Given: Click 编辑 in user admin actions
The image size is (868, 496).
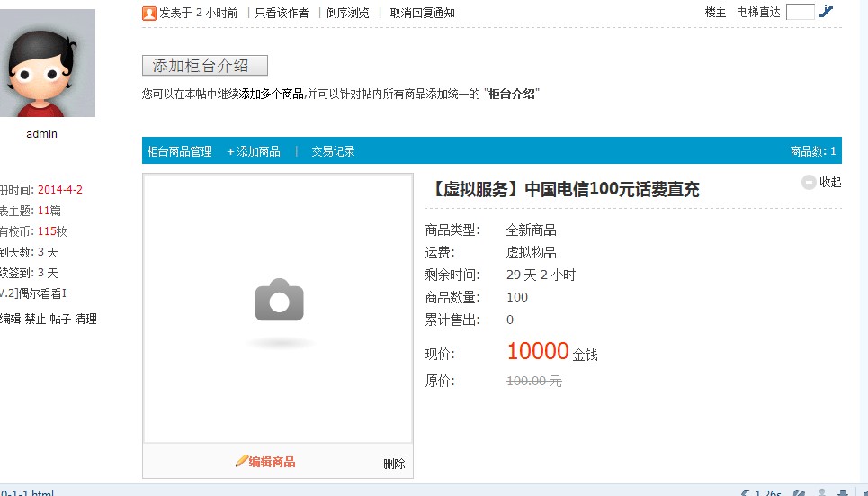Looking at the screenshot, I should [10, 319].
